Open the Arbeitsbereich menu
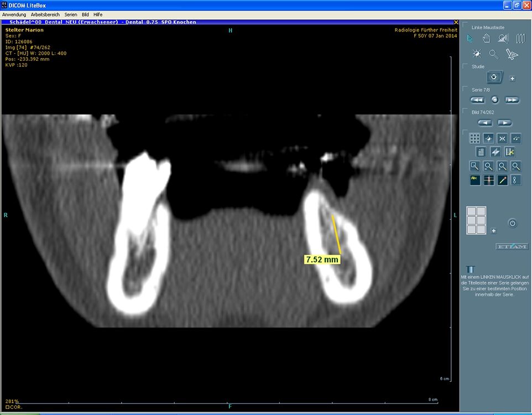Screen dimensions: 532x415 tap(46, 14)
